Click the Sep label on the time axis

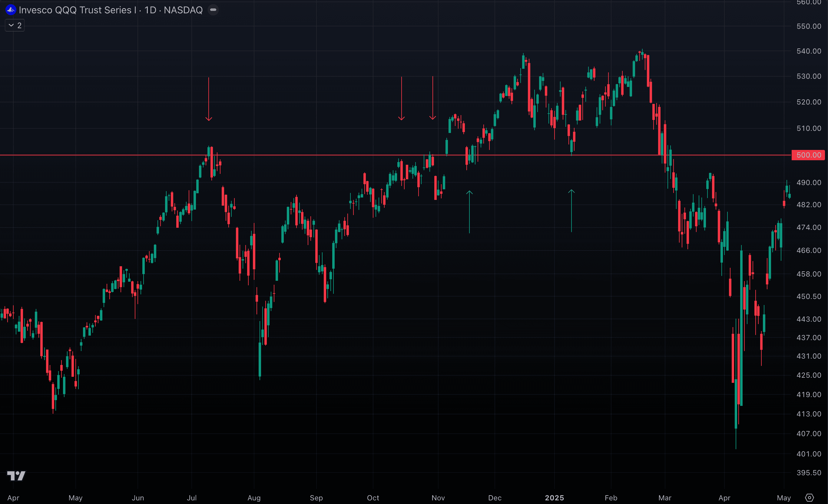point(316,498)
